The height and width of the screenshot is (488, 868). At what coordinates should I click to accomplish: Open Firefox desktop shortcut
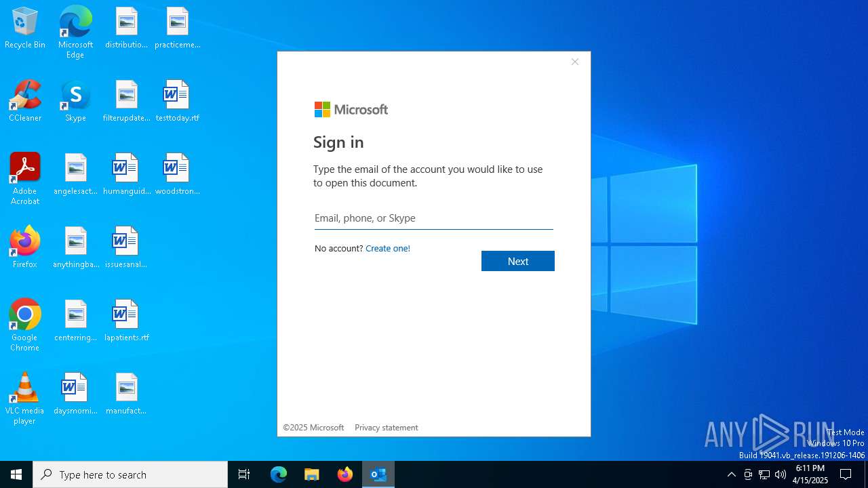pos(25,248)
